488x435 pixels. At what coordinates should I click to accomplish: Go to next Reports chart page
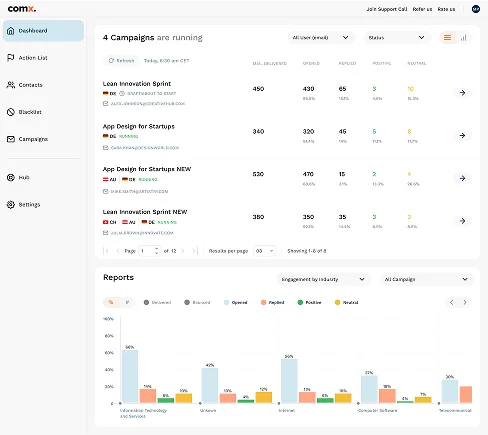click(x=465, y=302)
